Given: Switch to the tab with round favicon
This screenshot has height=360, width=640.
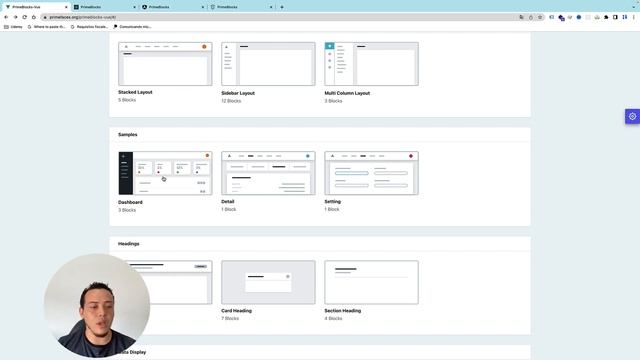Looking at the screenshot, I should [x=173, y=7].
